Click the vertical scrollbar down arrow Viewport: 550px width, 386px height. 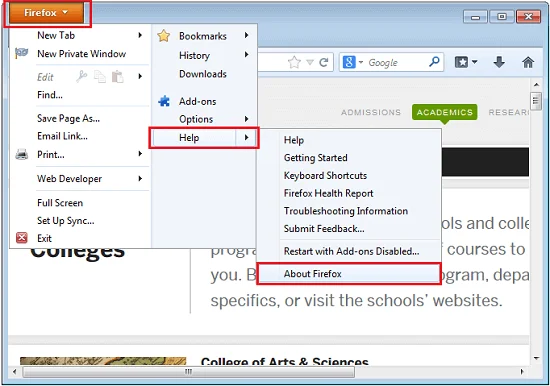pos(536,358)
